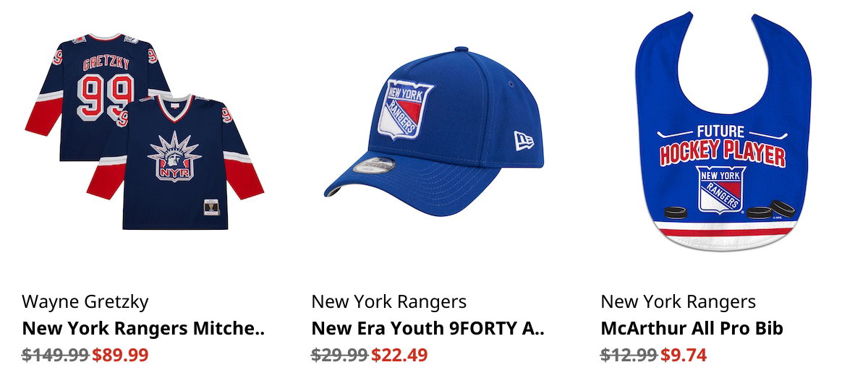Click New York Rangers label above the bib title
This screenshot has height=383, width=868.
tap(678, 301)
